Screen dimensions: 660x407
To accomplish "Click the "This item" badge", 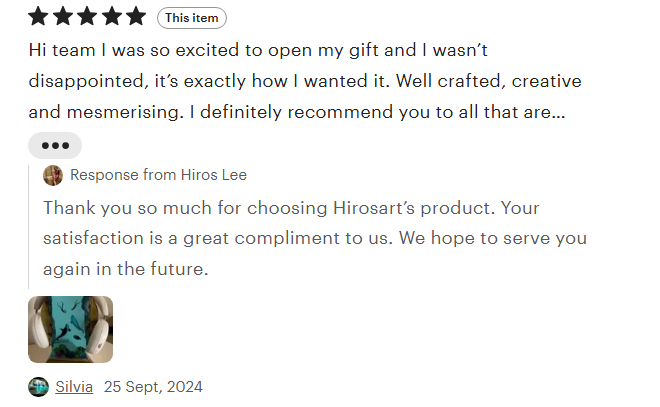I will click(192, 18).
